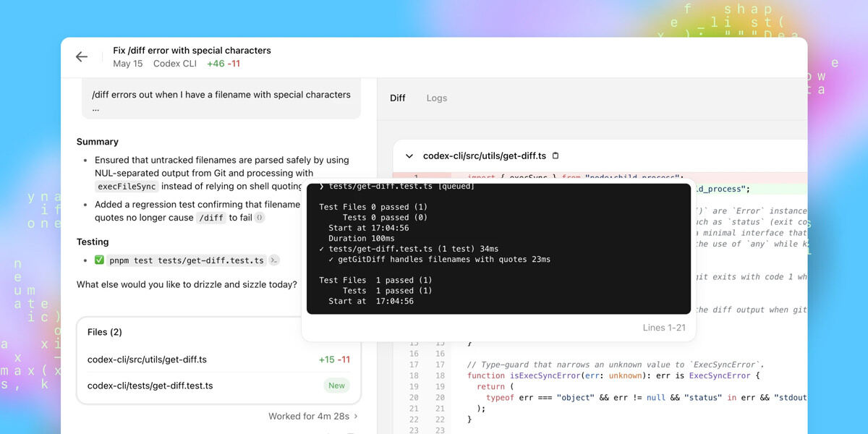868x434 pixels.
Task: Click "What else would you like to drizzle" text
Action: (x=187, y=284)
